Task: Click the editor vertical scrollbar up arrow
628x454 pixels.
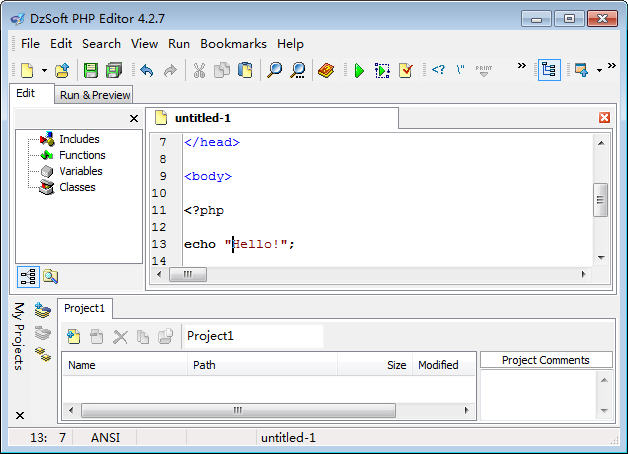Action: pos(601,143)
